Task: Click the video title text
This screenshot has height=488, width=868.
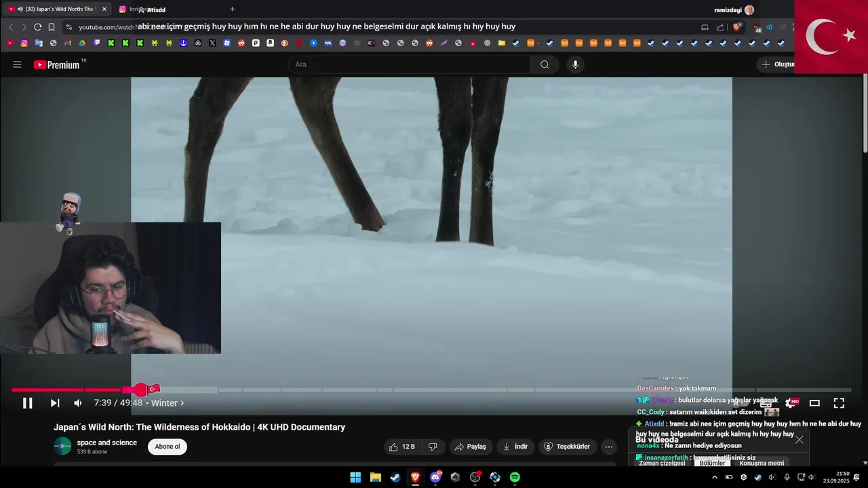Action: click(199, 427)
